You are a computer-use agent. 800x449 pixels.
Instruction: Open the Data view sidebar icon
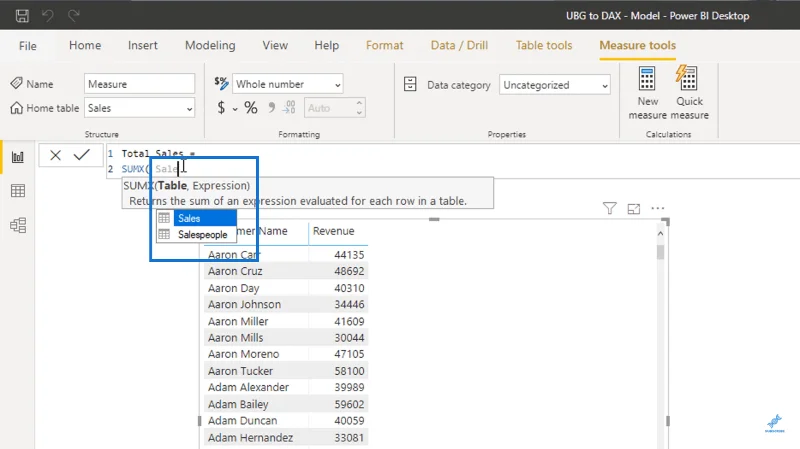click(18, 191)
